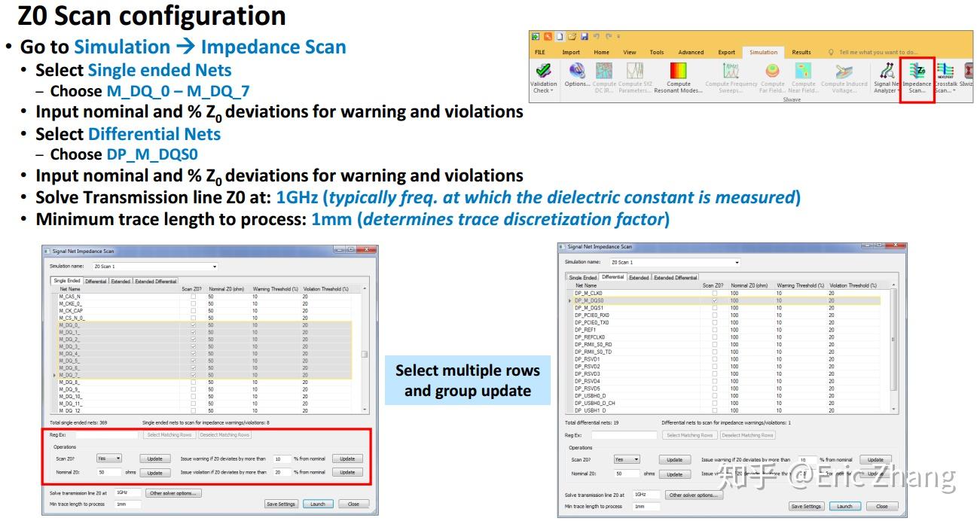Select Differential tab in left dialog
Image resolution: width=980 pixels, height=521 pixels.
96,282
